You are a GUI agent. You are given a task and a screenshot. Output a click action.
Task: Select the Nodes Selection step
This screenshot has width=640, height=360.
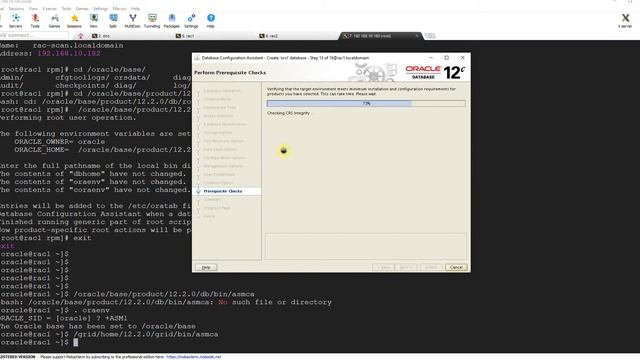[219, 116]
